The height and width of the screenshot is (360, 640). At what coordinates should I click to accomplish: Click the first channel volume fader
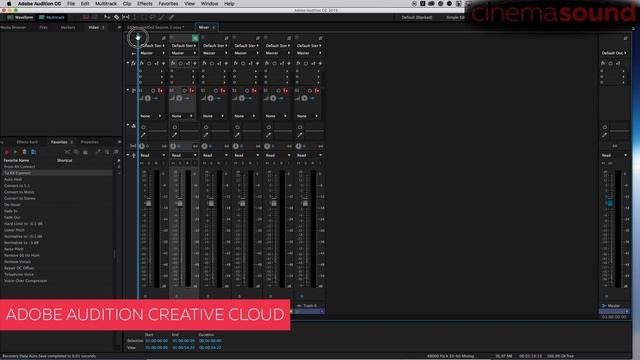149,203
